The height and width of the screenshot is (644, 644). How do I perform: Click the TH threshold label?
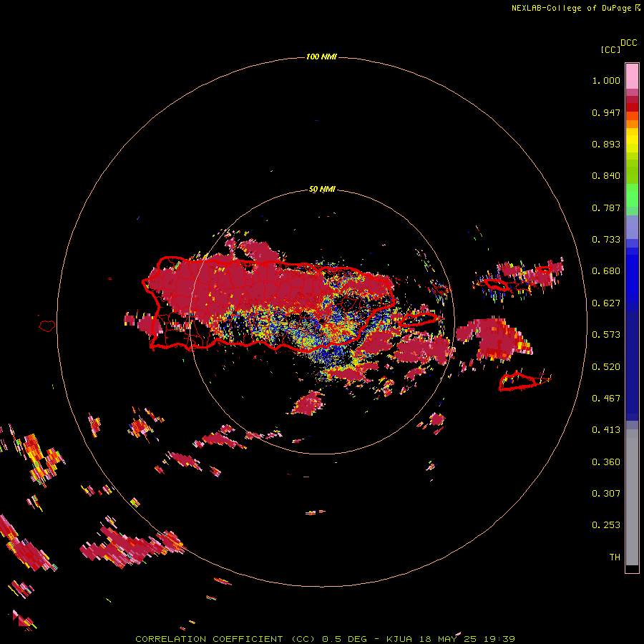(615, 557)
